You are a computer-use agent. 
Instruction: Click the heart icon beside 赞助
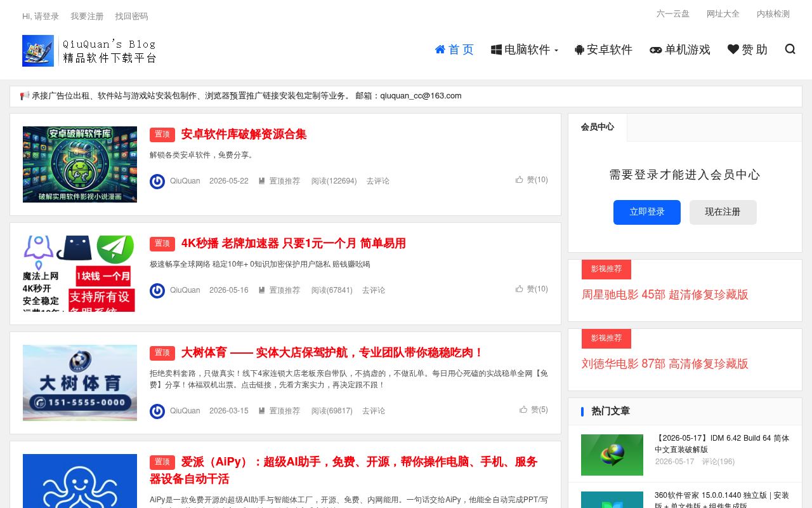(x=733, y=49)
